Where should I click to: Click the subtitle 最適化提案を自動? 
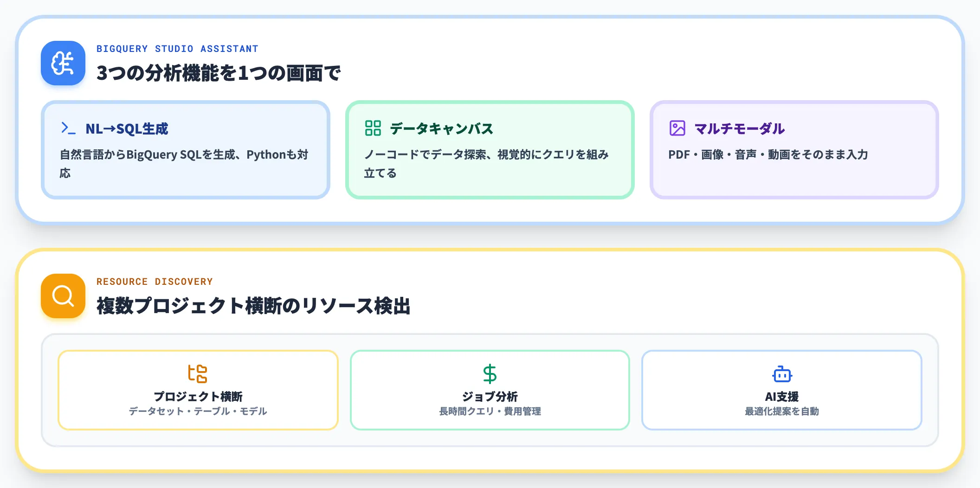click(782, 411)
